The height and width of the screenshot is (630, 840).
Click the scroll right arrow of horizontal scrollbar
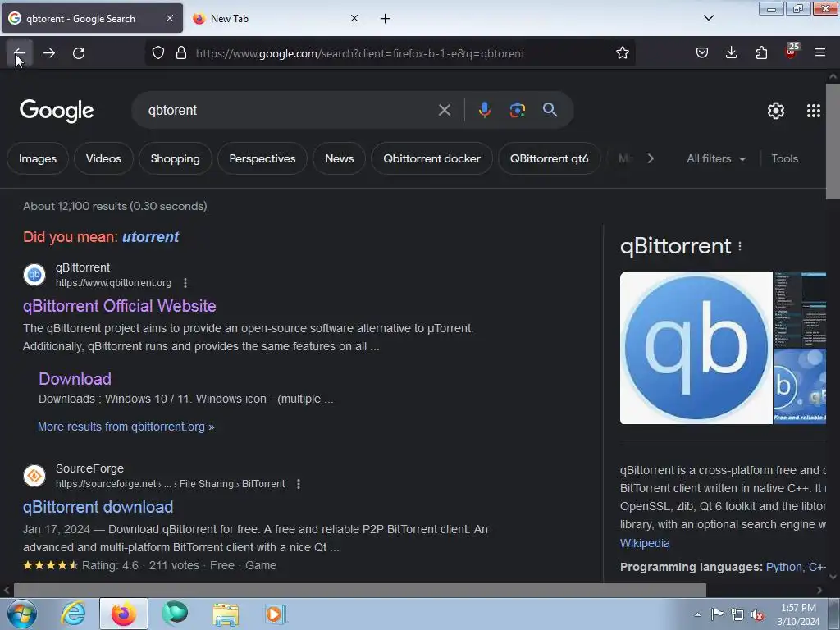click(819, 591)
